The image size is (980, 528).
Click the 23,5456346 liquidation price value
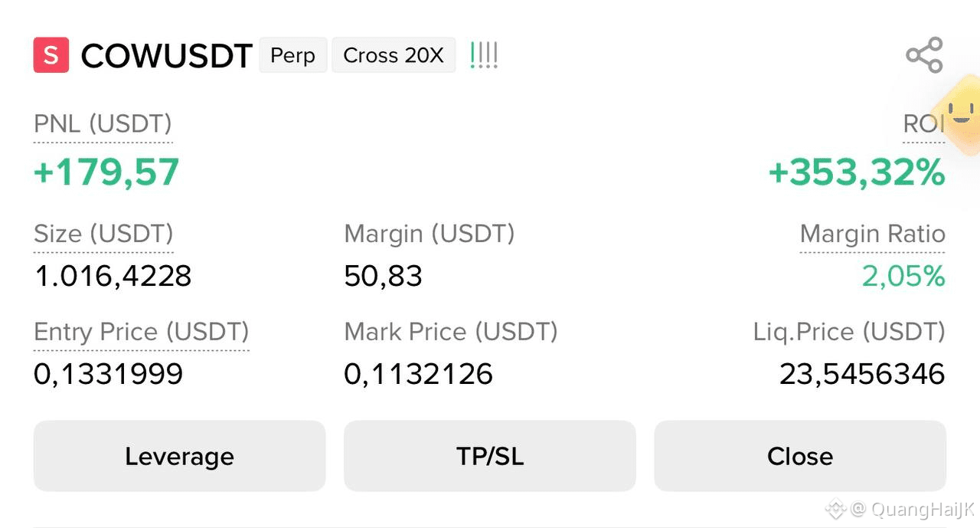click(x=862, y=374)
